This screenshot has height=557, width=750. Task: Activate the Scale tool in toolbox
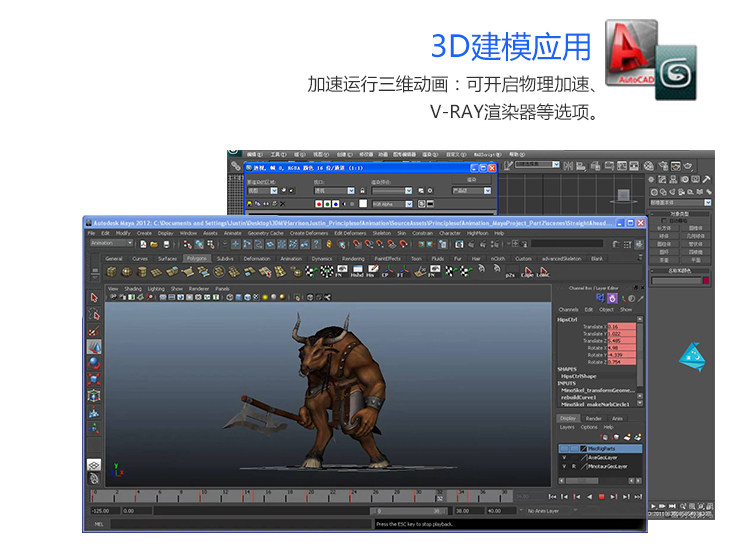tap(94, 380)
